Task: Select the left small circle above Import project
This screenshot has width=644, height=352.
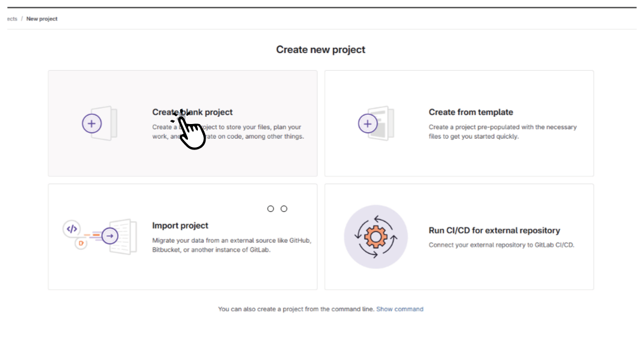Action: (x=271, y=208)
